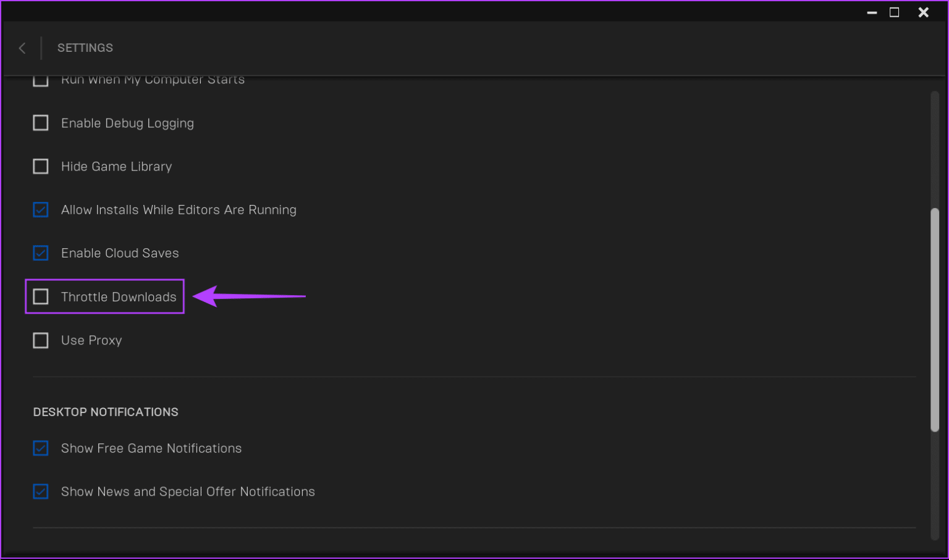This screenshot has height=560, width=949.
Task: Turn on the Use Proxy checkbox
Action: click(41, 340)
